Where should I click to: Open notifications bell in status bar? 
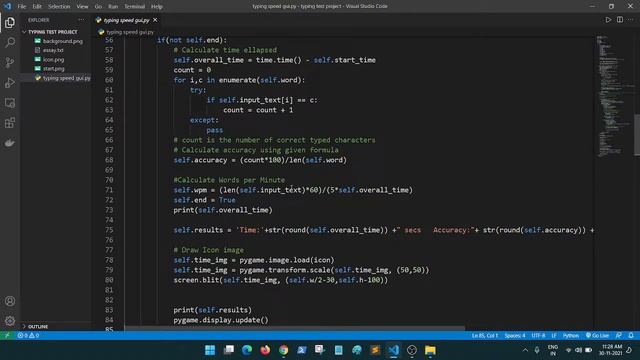(x=631, y=336)
